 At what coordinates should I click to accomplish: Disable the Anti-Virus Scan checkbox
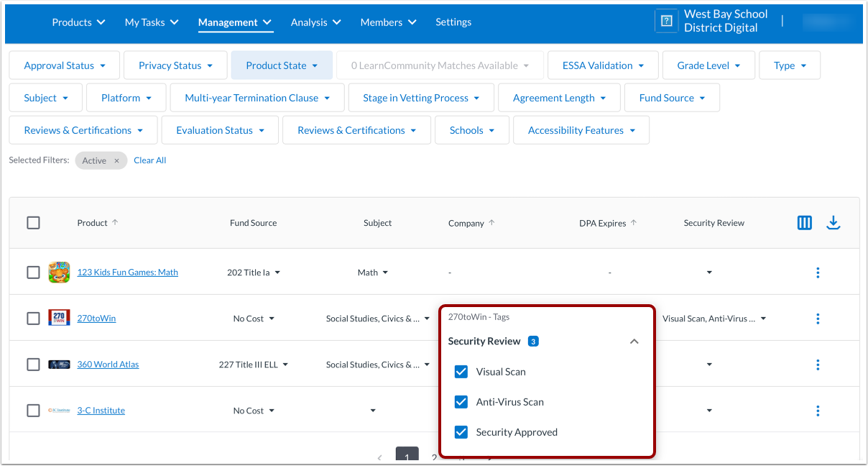[x=461, y=402]
